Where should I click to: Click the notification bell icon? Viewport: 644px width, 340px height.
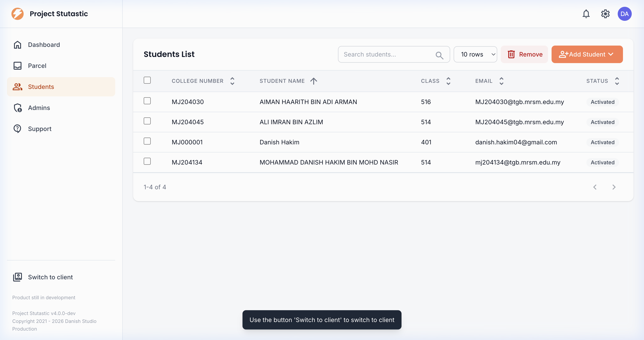(586, 14)
